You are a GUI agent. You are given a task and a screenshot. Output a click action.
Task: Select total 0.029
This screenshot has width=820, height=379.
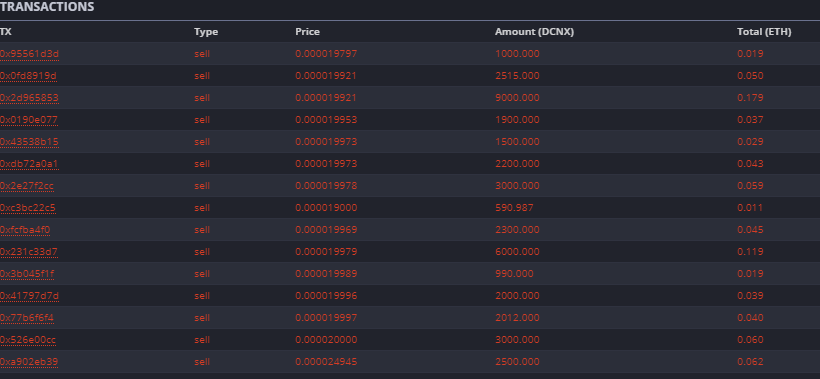[750, 142]
